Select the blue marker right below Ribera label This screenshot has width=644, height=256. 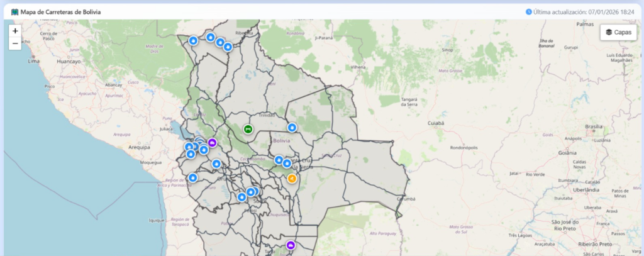click(x=228, y=47)
